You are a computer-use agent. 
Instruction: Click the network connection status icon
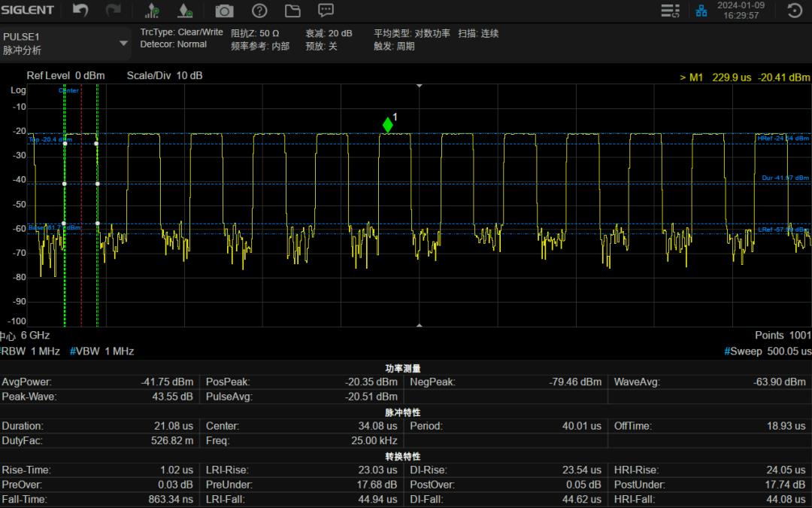[701, 11]
